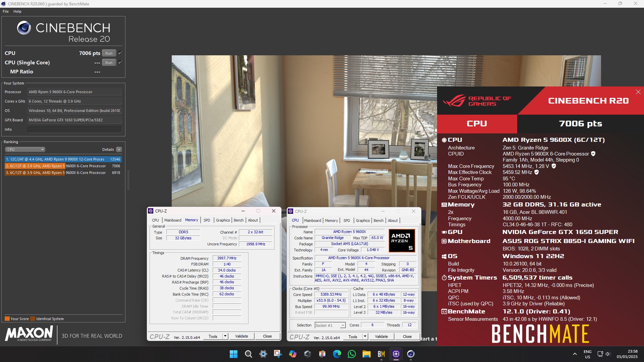Click Tools button in CPU-Z Memory window
Viewport: 644px width, 362px height.
click(x=213, y=336)
